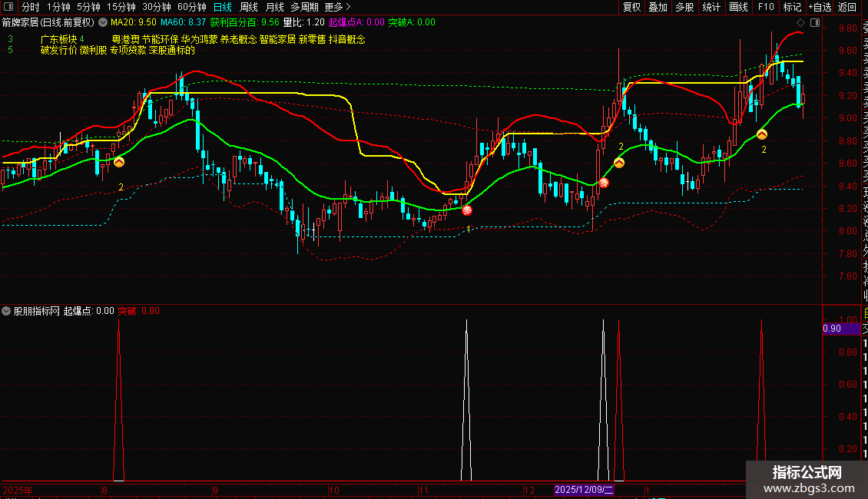Open the 多周期 multi-period view
Screen dimensions: 868x499
point(304,7)
